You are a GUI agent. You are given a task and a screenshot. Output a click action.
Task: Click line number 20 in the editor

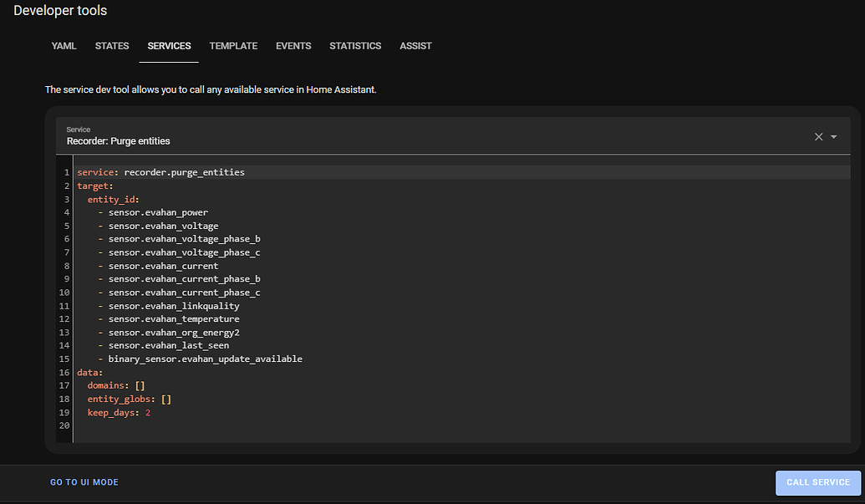pos(64,425)
